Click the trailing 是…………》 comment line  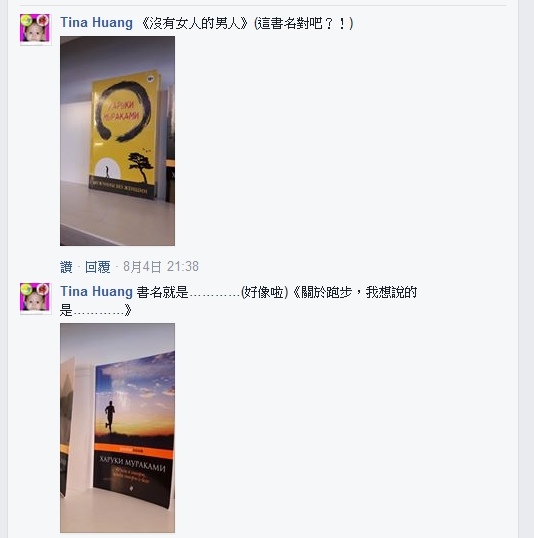coord(96,310)
